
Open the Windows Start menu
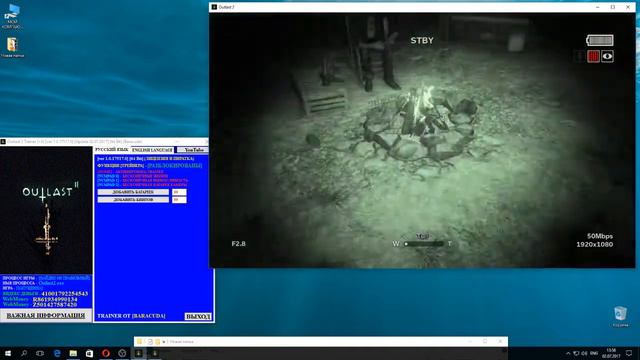pyautogui.click(x=8, y=353)
